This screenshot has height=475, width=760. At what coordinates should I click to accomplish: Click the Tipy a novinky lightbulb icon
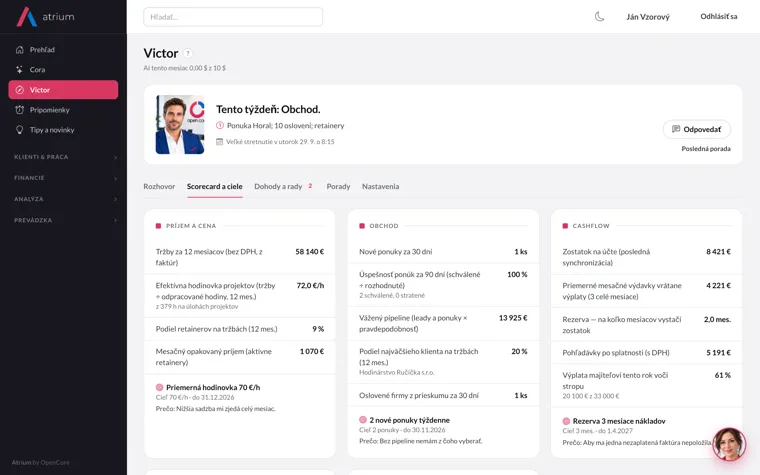point(19,130)
